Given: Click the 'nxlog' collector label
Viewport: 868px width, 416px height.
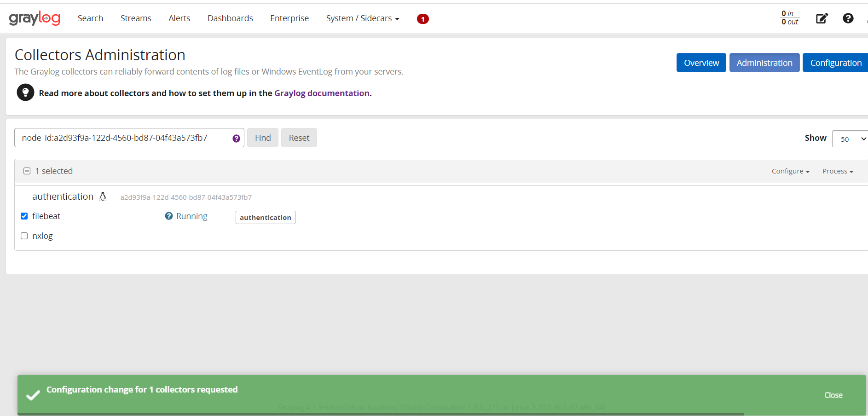Looking at the screenshot, I should pyautogui.click(x=42, y=236).
